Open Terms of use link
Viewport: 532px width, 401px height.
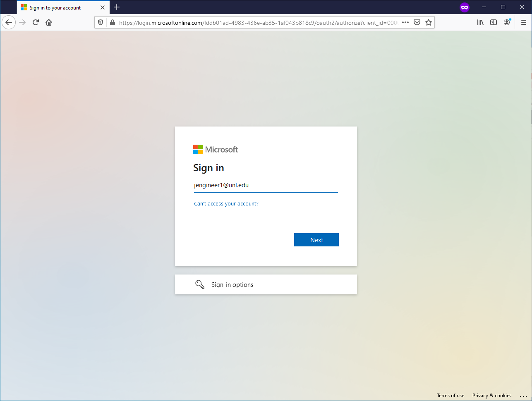pyautogui.click(x=451, y=396)
